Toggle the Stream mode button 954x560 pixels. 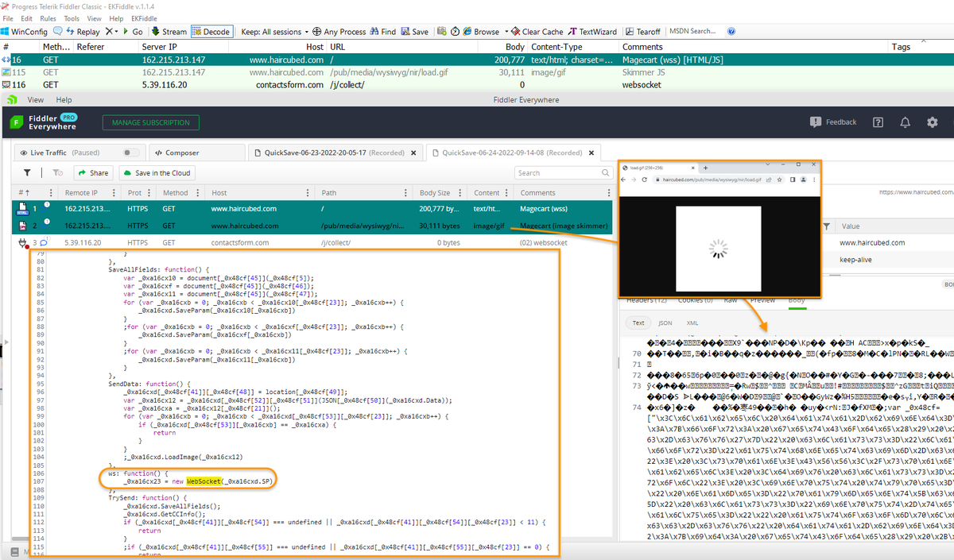pyautogui.click(x=168, y=32)
